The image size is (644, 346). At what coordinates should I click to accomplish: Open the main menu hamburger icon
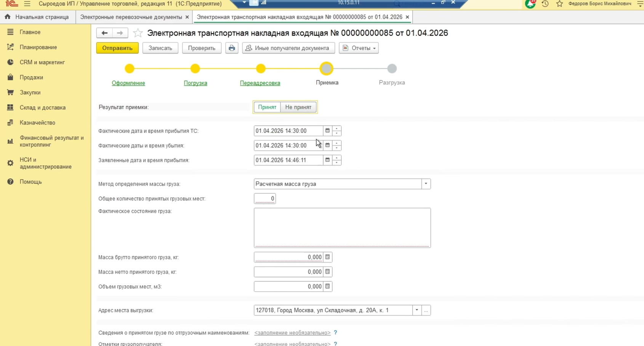click(x=27, y=4)
